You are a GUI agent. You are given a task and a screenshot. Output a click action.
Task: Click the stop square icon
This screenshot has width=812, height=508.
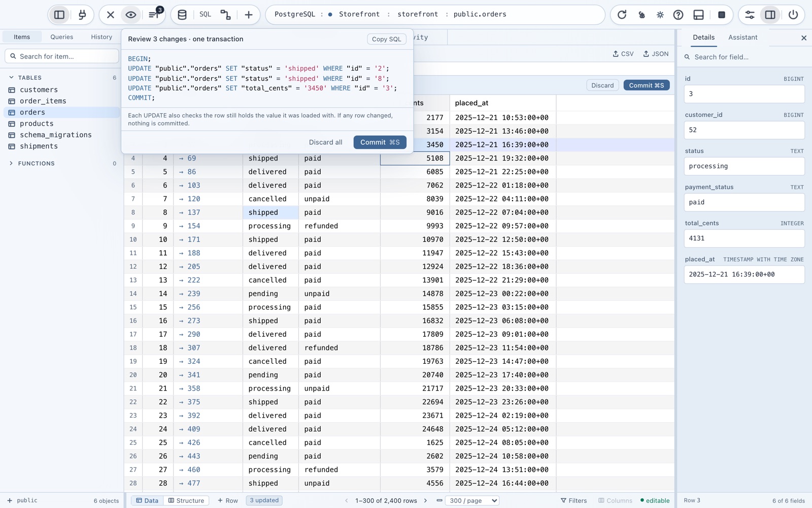click(722, 15)
